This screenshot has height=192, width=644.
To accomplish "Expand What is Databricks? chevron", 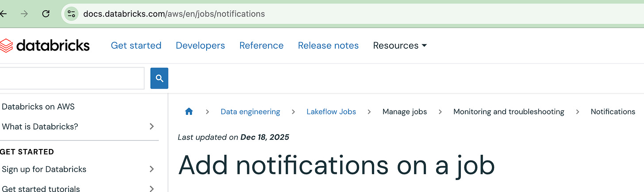I will (152, 127).
